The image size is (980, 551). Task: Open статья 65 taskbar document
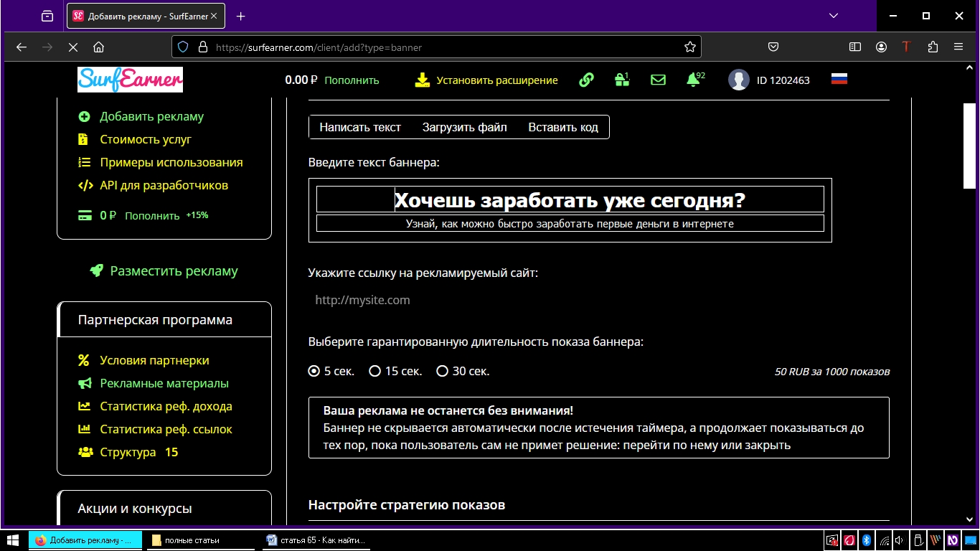[x=316, y=540]
